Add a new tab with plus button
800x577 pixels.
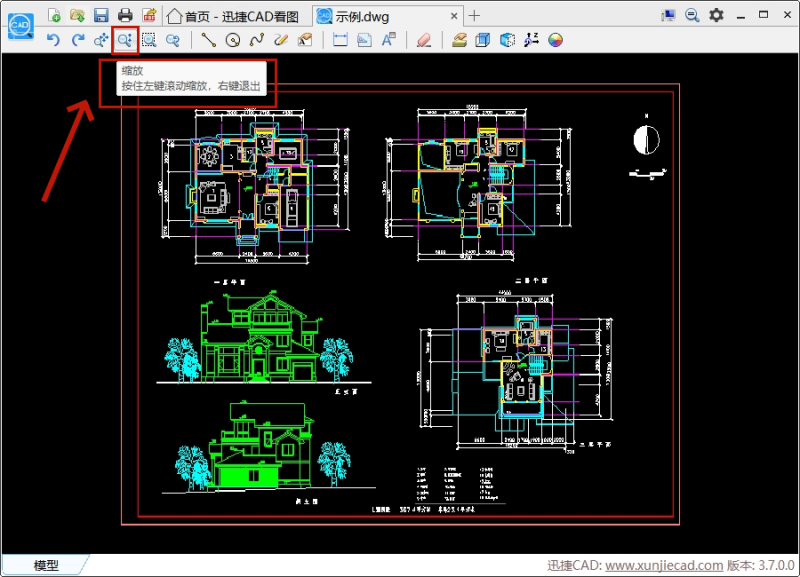click(x=474, y=16)
